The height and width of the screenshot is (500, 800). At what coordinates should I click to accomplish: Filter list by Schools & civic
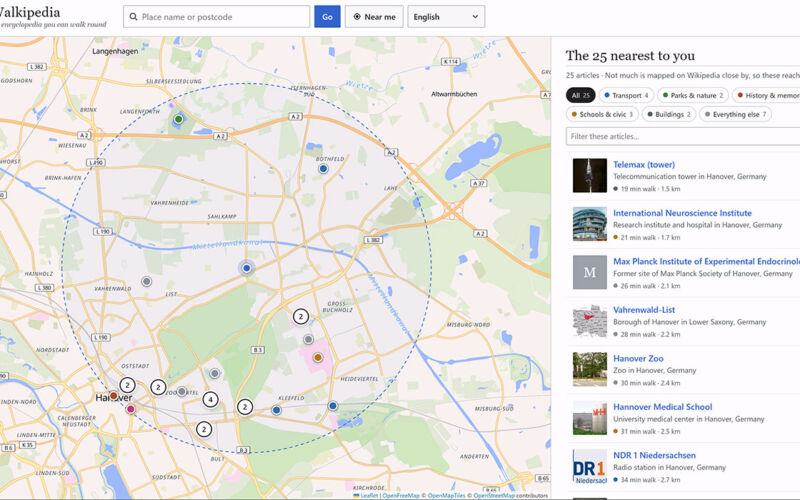click(602, 114)
